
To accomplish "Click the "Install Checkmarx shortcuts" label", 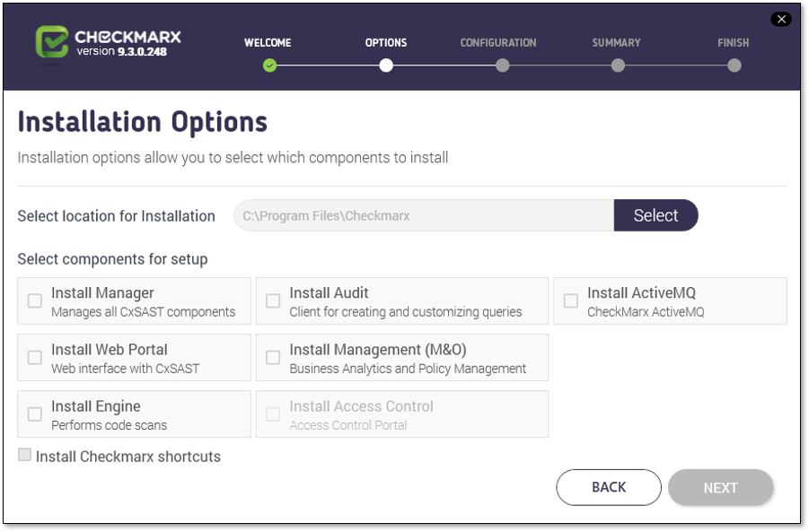I will pos(128,457).
